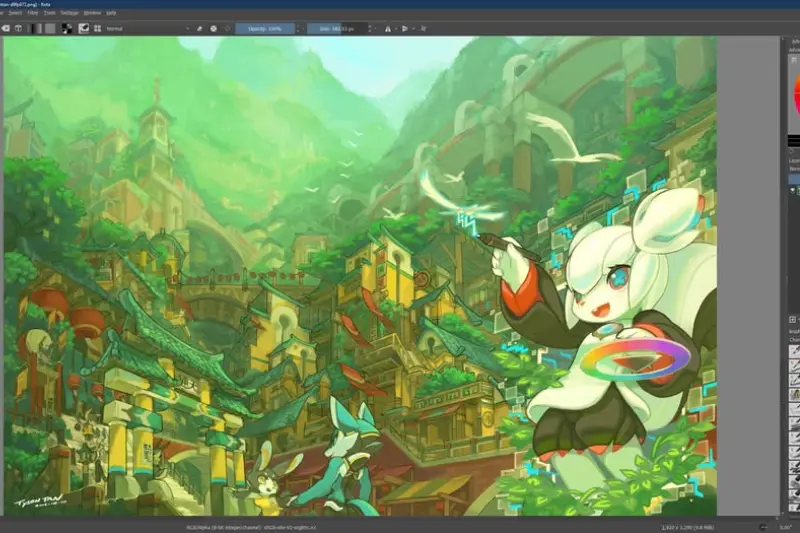The image size is (800, 533).
Task: Pick a hue on the color selector wheel
Action: (796, 94)
